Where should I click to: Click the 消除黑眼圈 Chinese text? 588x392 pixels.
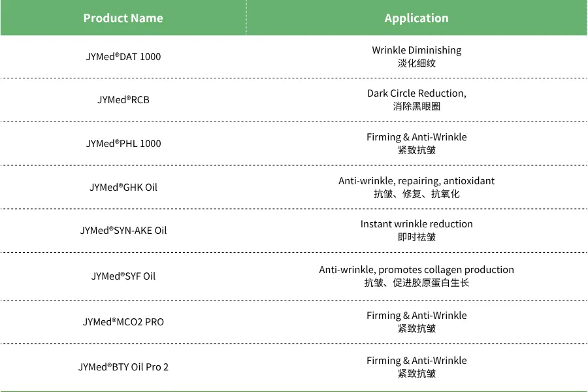[x=417, y=106]
